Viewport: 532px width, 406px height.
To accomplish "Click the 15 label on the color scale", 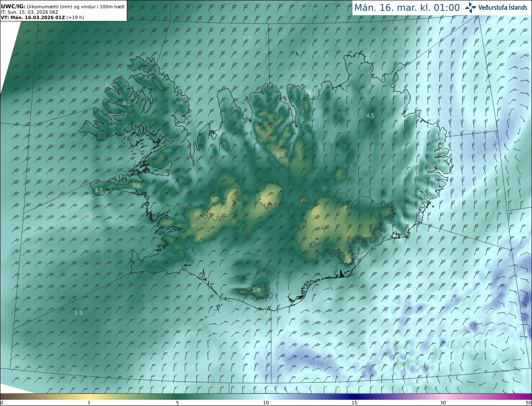I will [x=355, y=403].
